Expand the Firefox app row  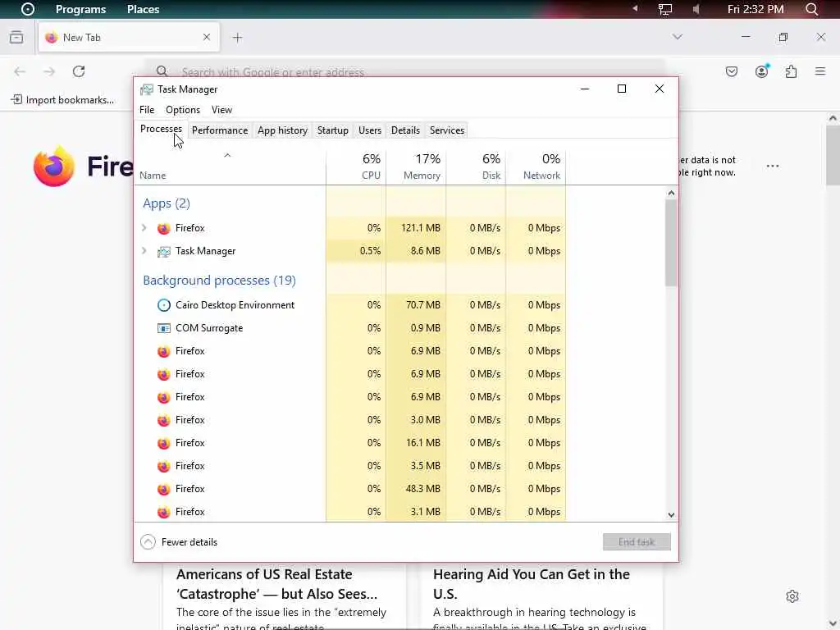tap(144, 228)
